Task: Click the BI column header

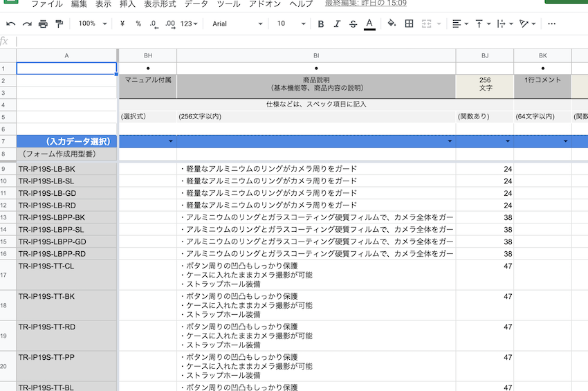Action: (316, 55)
